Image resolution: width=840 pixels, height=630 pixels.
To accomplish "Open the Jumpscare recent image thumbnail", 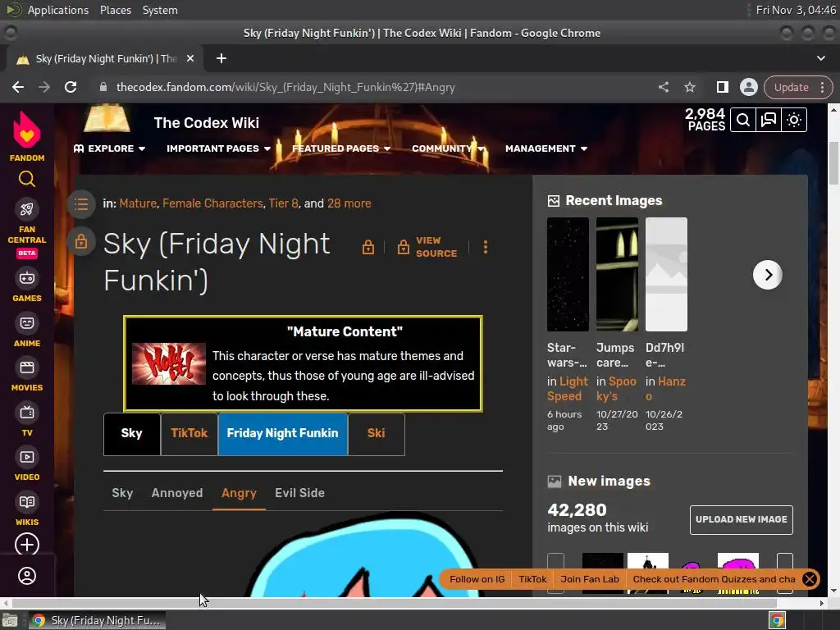I will point(617,274).
